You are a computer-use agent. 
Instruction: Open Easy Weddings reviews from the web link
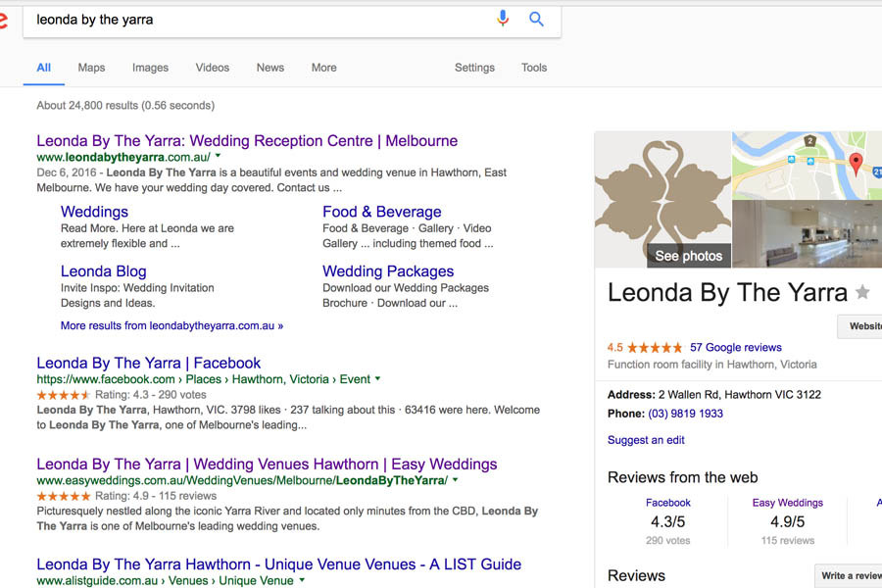pos(788,503)
